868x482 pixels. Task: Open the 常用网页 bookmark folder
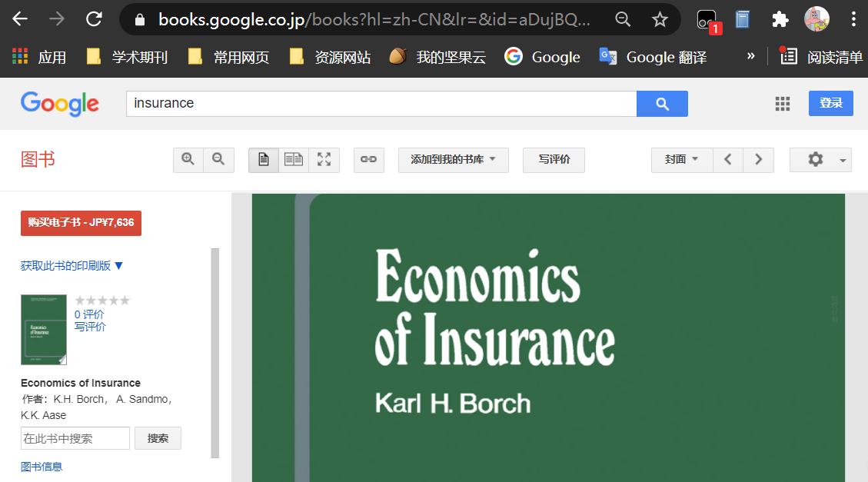[x=228, y=57]
